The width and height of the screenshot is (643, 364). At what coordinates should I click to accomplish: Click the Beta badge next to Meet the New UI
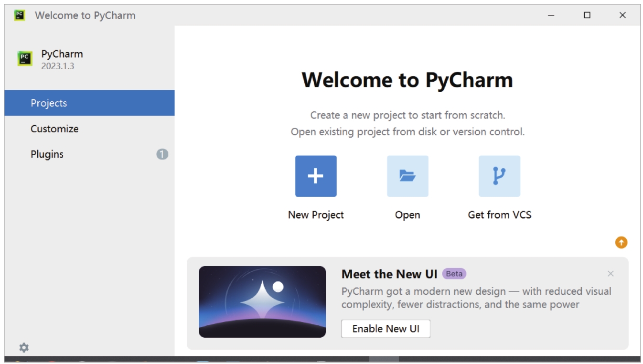click(x=454, y=274)
